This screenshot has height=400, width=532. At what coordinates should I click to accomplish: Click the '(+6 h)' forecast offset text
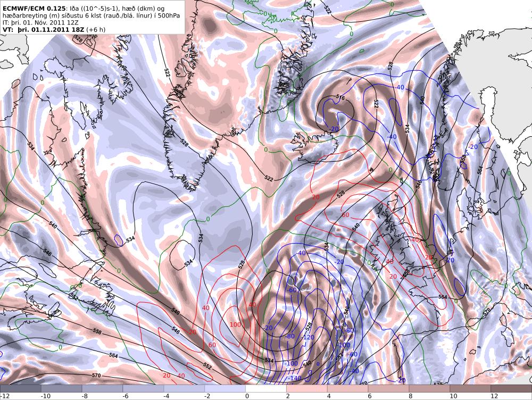(96, 29)
